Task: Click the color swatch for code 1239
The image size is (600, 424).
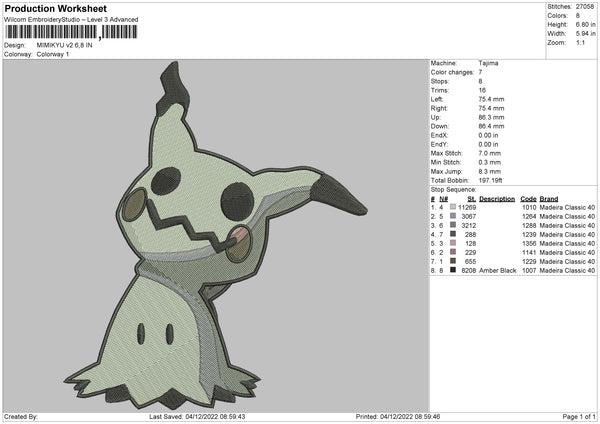Action: coord(453,234)
